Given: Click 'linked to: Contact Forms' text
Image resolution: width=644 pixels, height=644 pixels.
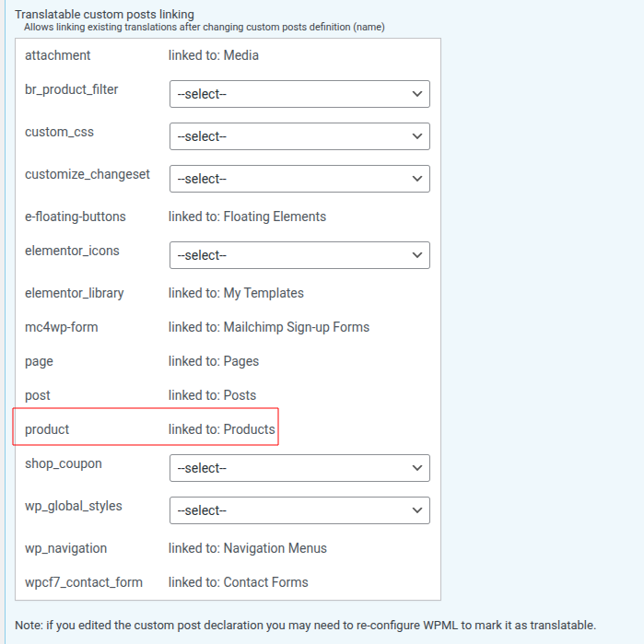Looking at the screenshot, I should pyautogui.click(x=238, y=582).
